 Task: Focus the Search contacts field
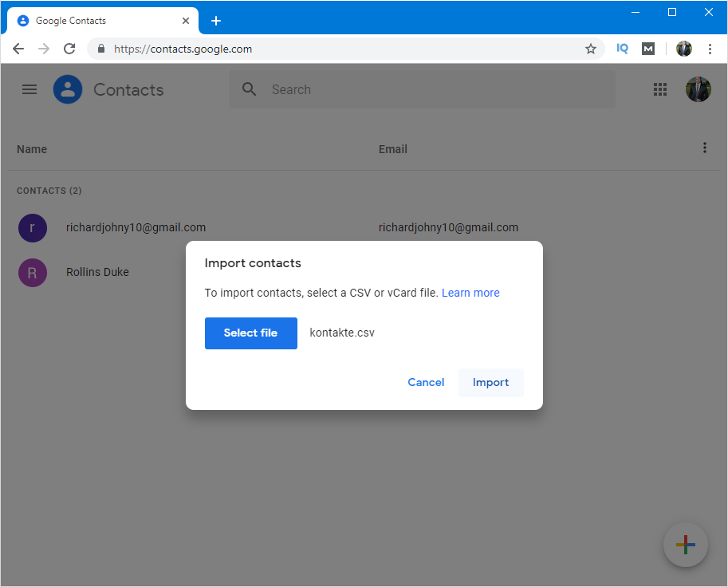[x=422, y=89]
